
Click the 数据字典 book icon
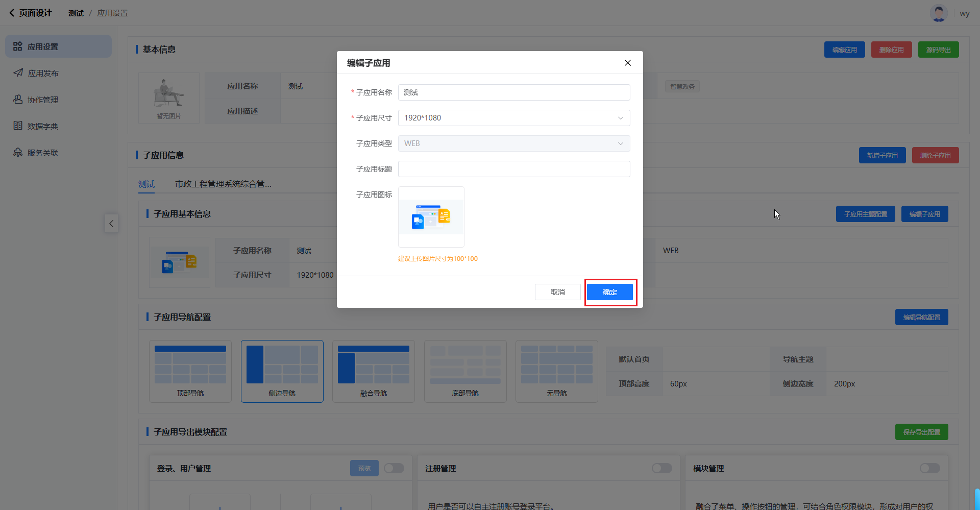click(18, 126)
